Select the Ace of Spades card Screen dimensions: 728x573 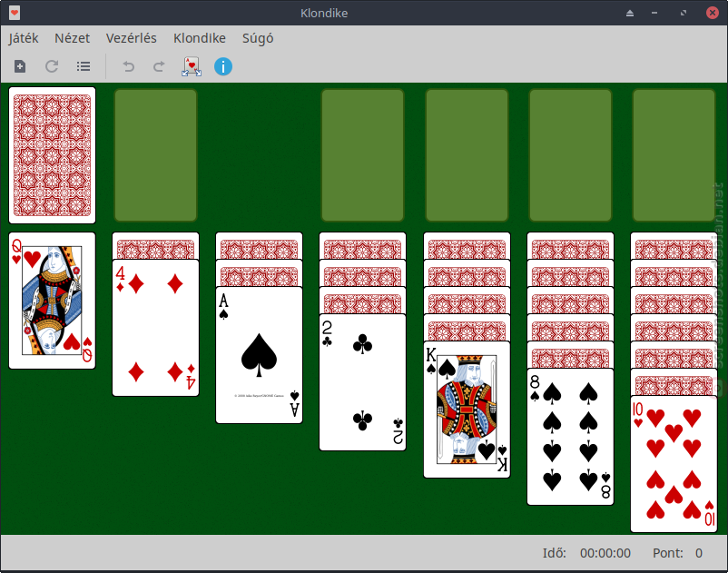259,355
